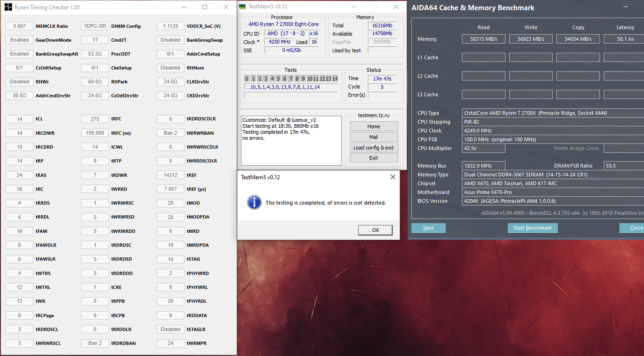644x356 pixels.
Task: Click TestMem5 Clock value 4250 MHz
Action: (279, 42)
